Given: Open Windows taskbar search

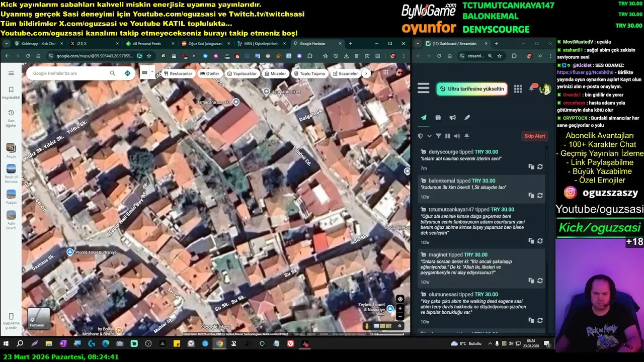Looking at the screenshot, I should click(x=20, y=344).
